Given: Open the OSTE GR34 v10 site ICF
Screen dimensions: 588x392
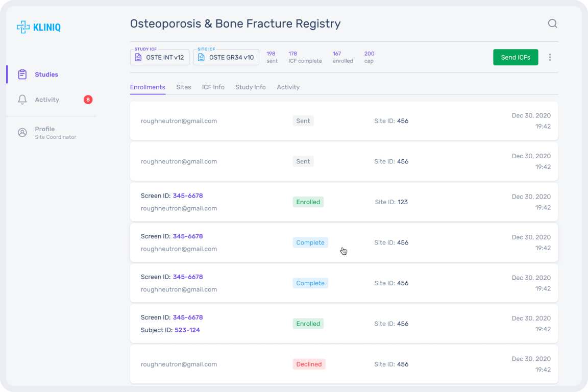Looking at the screenshot, I should click(x=231, y=58).
